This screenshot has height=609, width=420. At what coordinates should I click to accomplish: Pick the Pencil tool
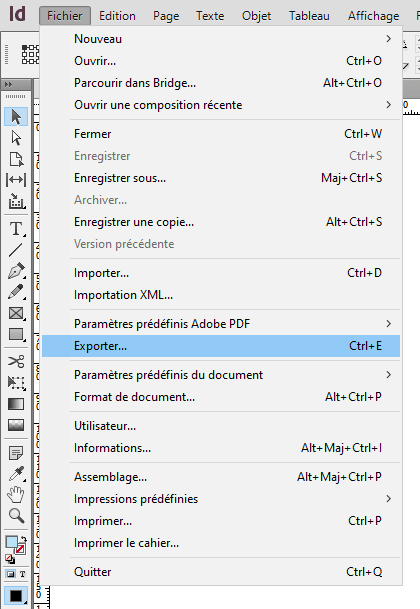(x=16, y=292)
